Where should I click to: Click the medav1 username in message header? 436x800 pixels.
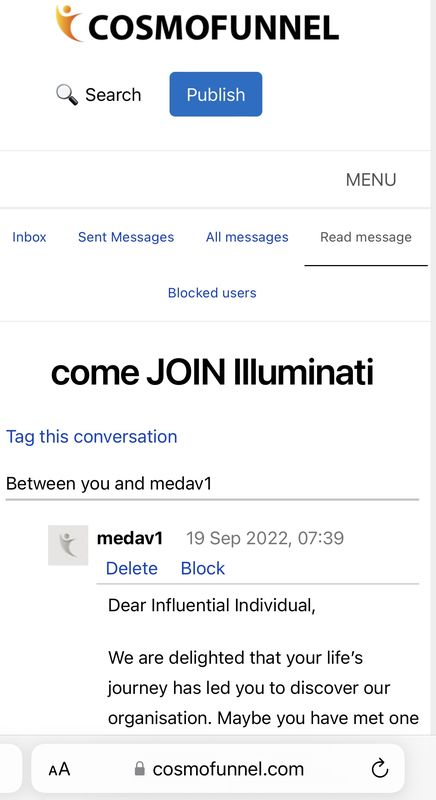click(x=130, y=538)
